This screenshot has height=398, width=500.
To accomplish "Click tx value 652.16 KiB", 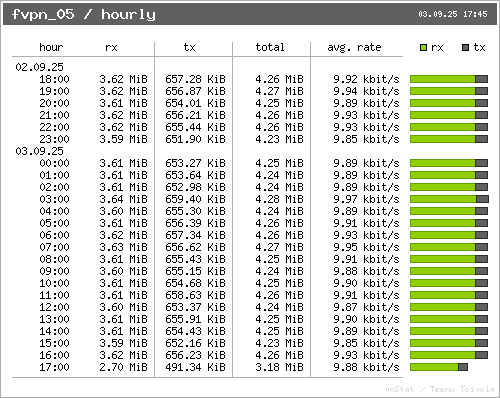I will tap(195, 343).
